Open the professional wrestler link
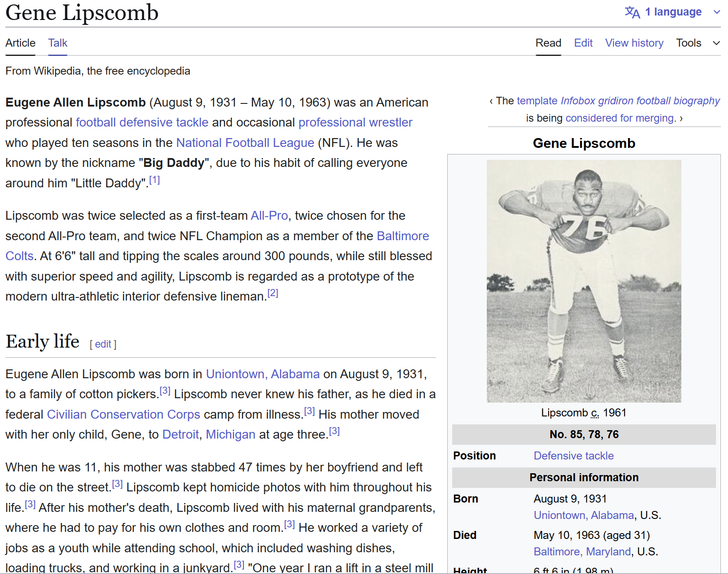728x574 pixels. coord(355,123)
